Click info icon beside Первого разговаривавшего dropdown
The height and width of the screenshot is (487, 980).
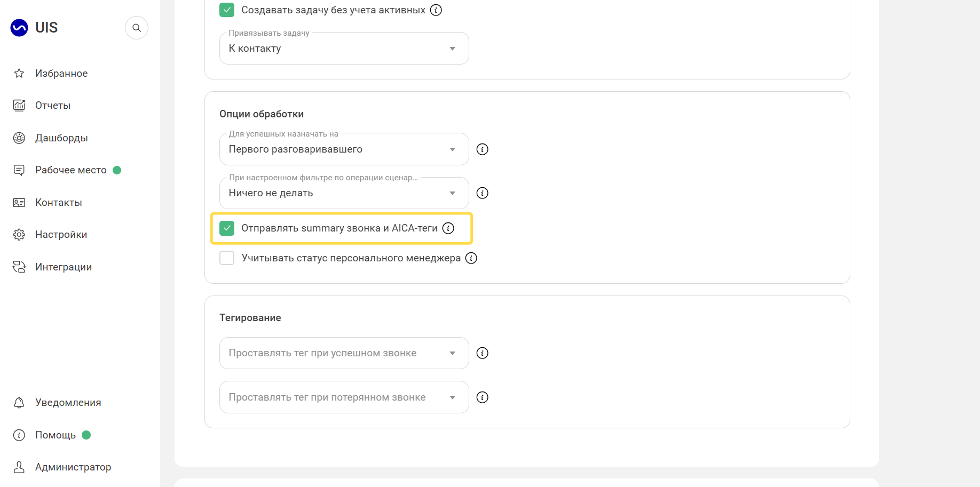(x=483, y=149)
